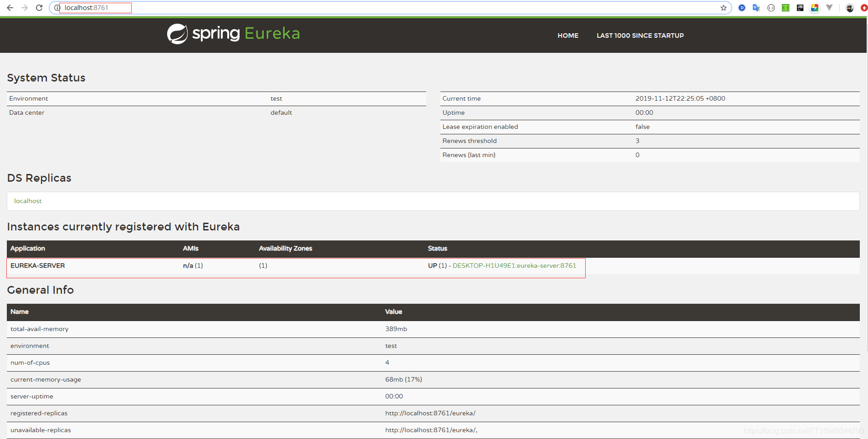Click the Renews threshold label
The width and height of the screenshot is (868, 439).
pyautogui.click(x=470, y=141)
